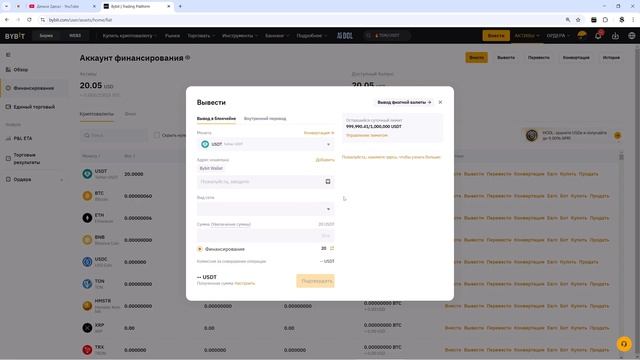Click the download app icon in header

tap(615, 36)
